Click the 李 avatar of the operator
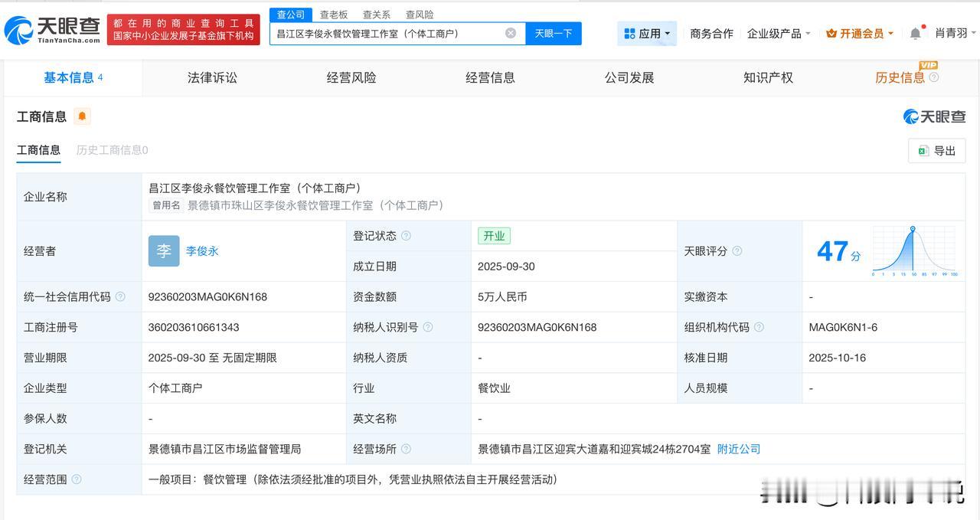This screenshot has height=520, width=980. [164, 251]
